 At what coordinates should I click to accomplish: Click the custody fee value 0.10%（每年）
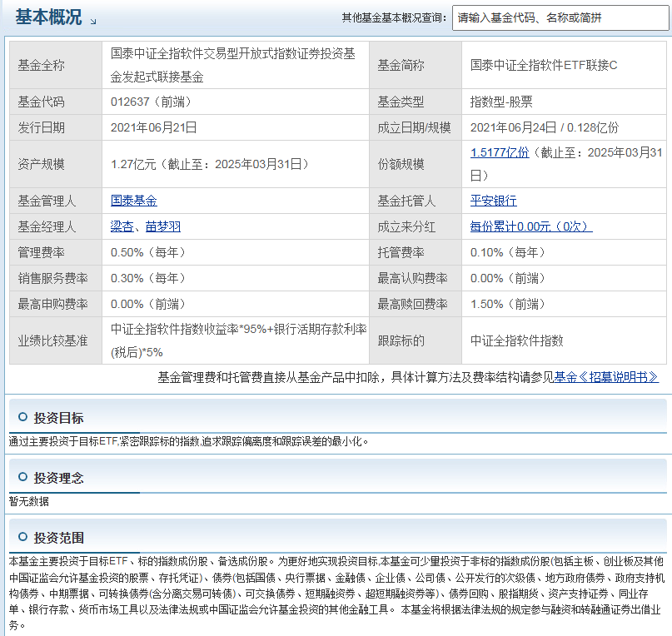click(x=508, y=252)
